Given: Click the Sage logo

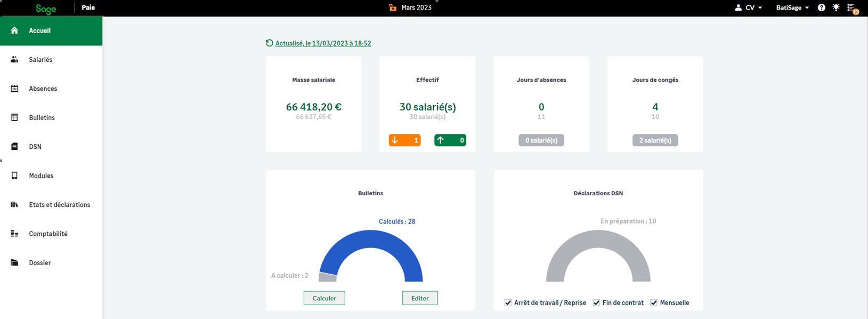Looking at the screenshot, I should pos(46,8).
